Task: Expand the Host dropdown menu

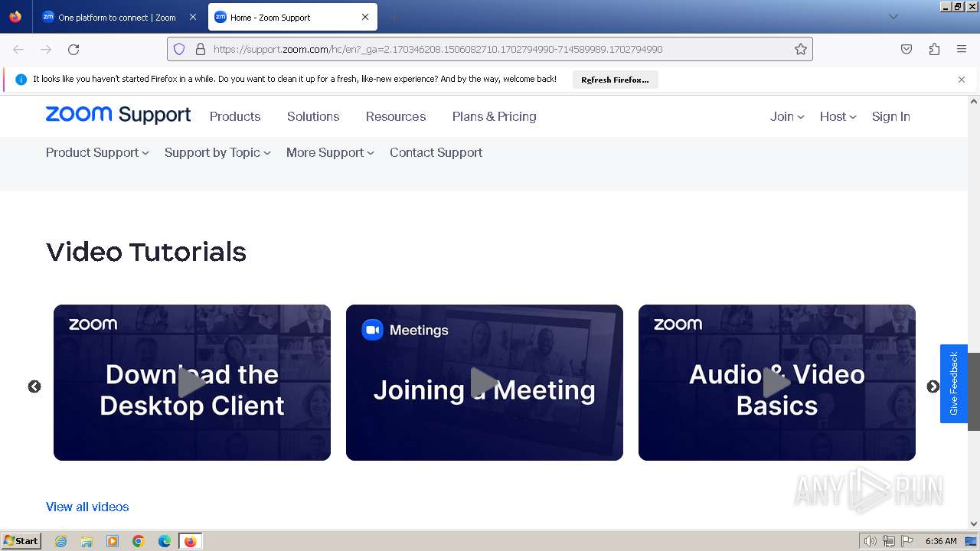Action: 838,116
